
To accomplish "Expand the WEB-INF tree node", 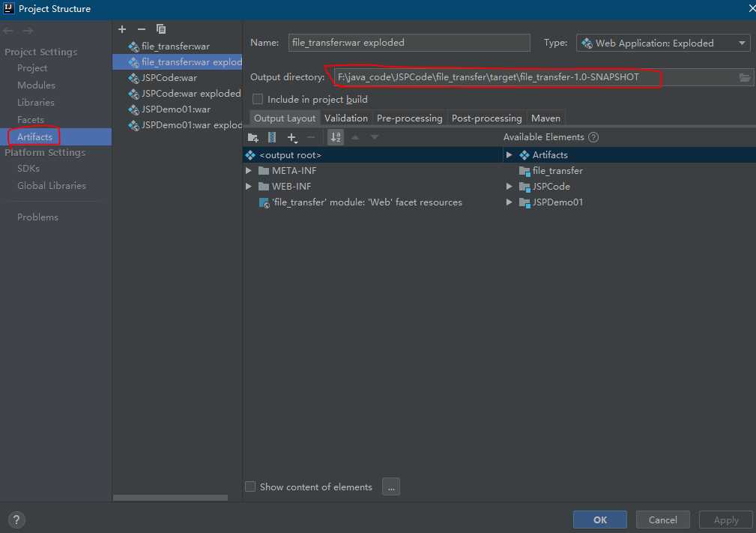I will coord(248,187).
